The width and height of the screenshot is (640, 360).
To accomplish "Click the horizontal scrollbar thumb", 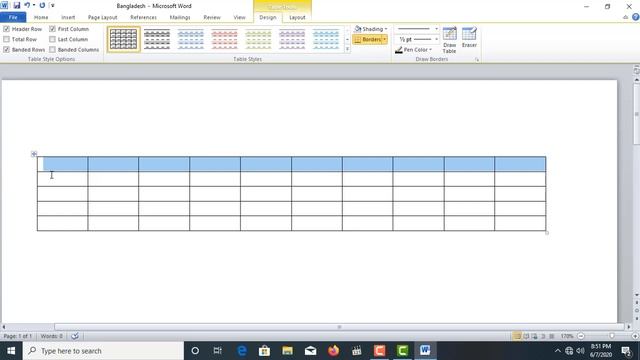I will point(339,327).
